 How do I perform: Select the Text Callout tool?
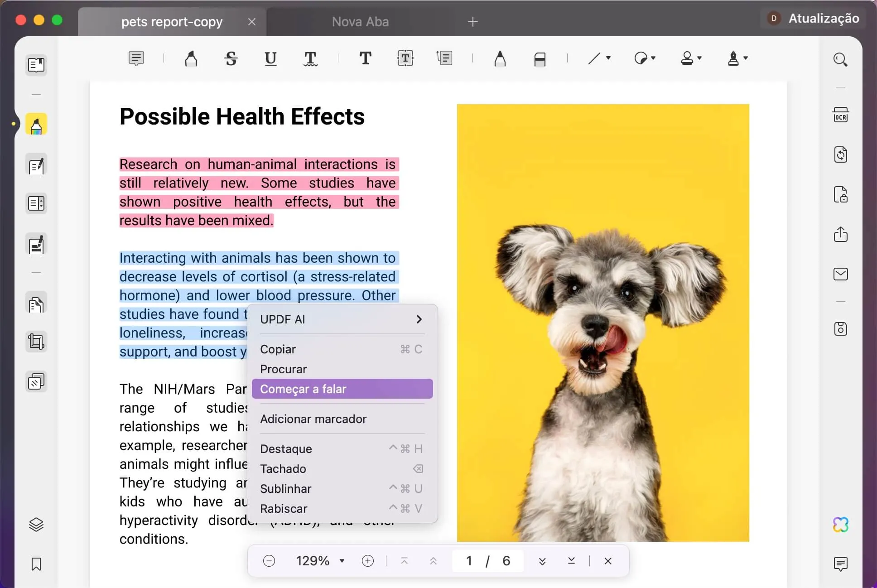pyautogui.click(x=444, y=58)
